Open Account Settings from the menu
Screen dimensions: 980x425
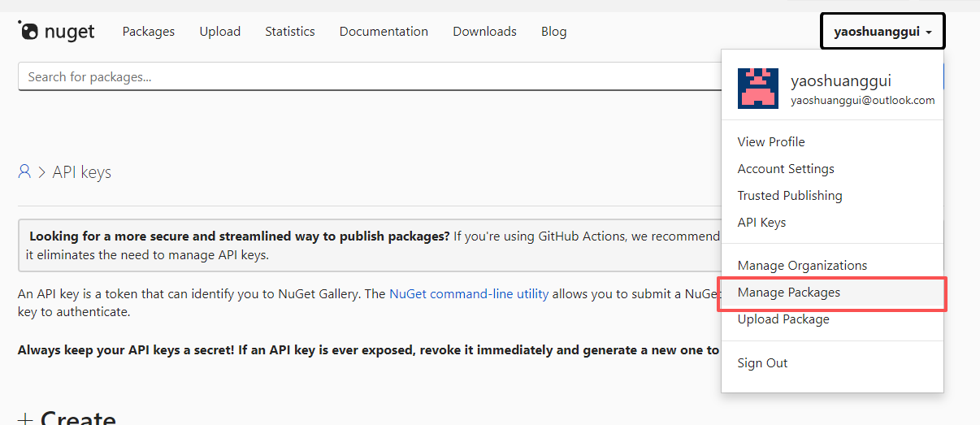786,169
